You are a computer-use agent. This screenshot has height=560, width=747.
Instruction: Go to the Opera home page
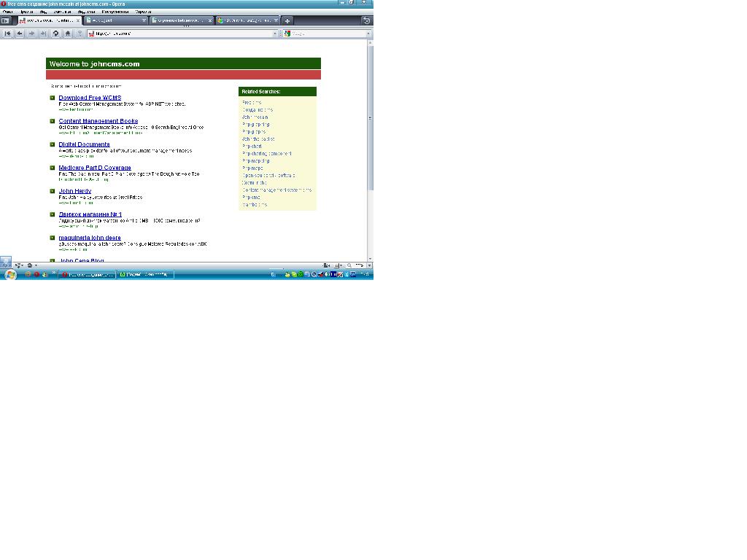[x=68, y=34]
